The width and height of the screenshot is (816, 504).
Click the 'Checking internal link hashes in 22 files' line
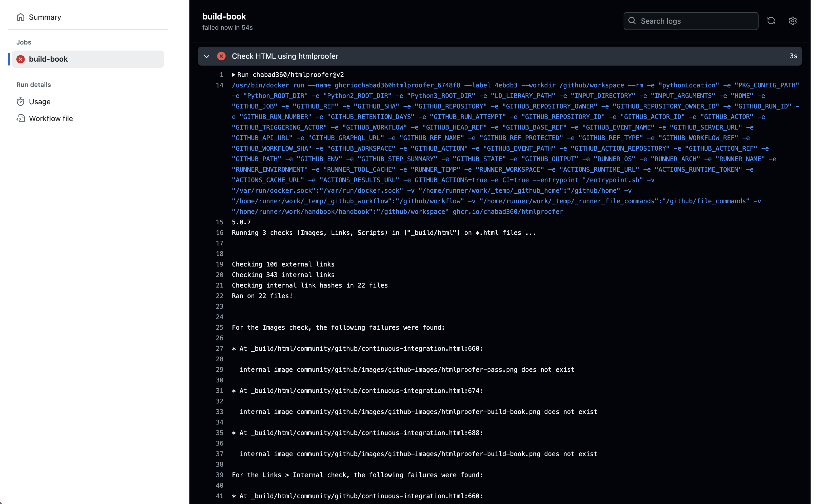[310, 285]
